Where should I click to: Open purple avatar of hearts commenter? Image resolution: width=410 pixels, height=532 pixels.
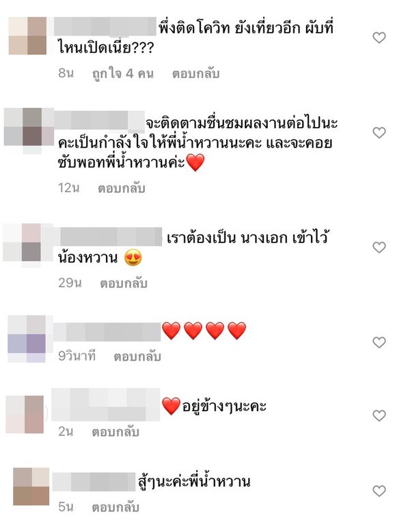click(x=27, y=339)
